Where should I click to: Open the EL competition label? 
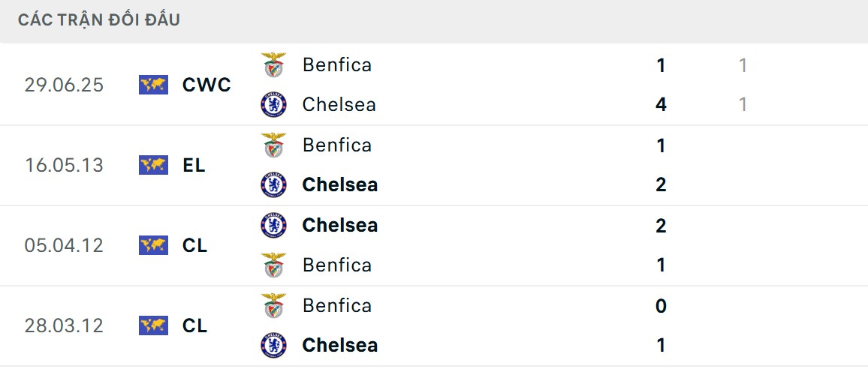tap(194, 165)
